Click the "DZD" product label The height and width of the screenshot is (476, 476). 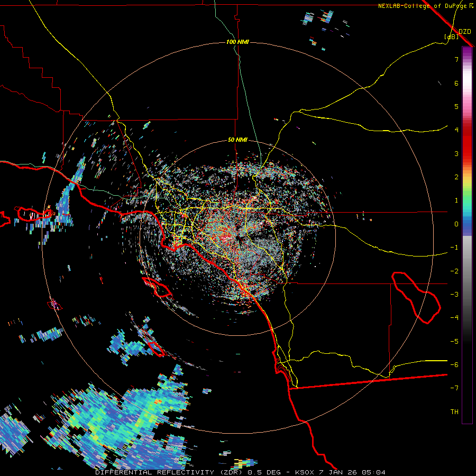[465, 32]
